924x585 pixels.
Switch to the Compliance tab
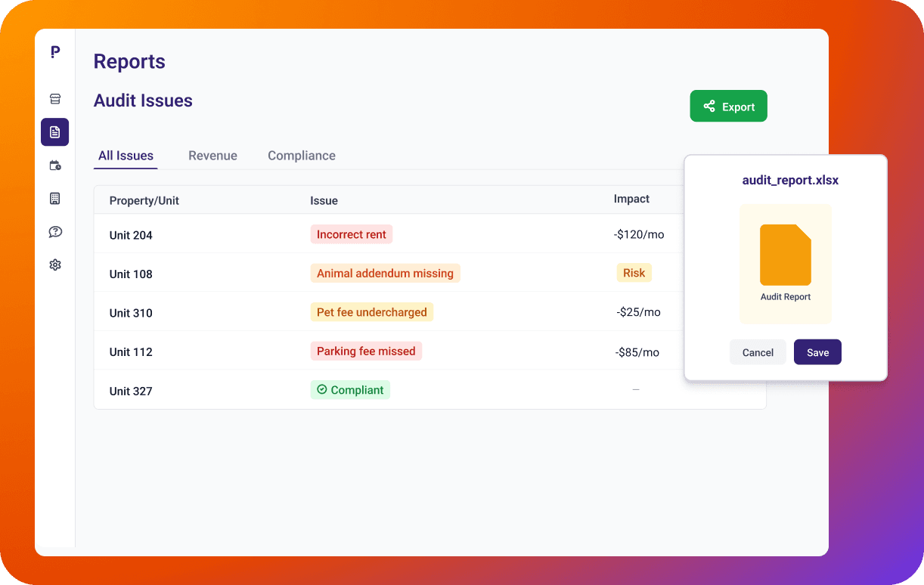(302, 156)
